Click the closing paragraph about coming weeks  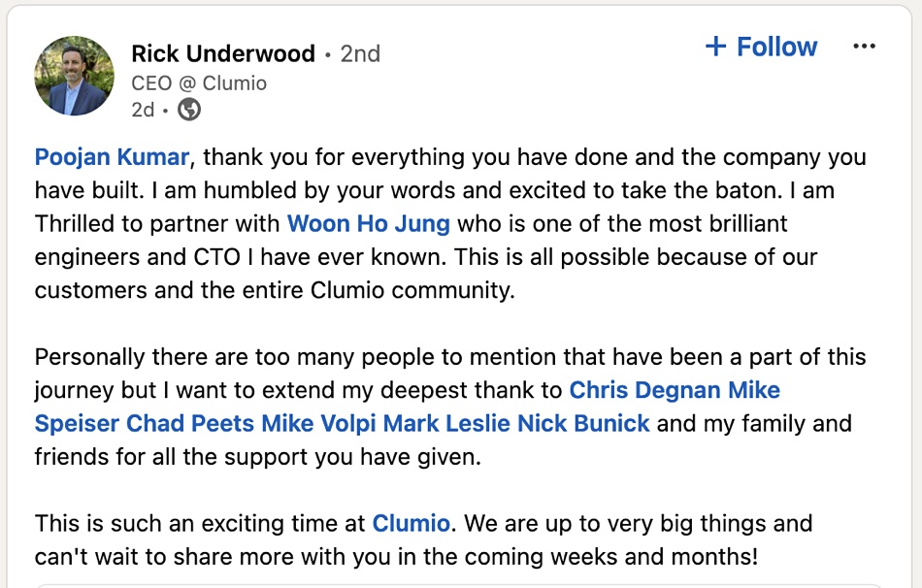coord(423,539)
